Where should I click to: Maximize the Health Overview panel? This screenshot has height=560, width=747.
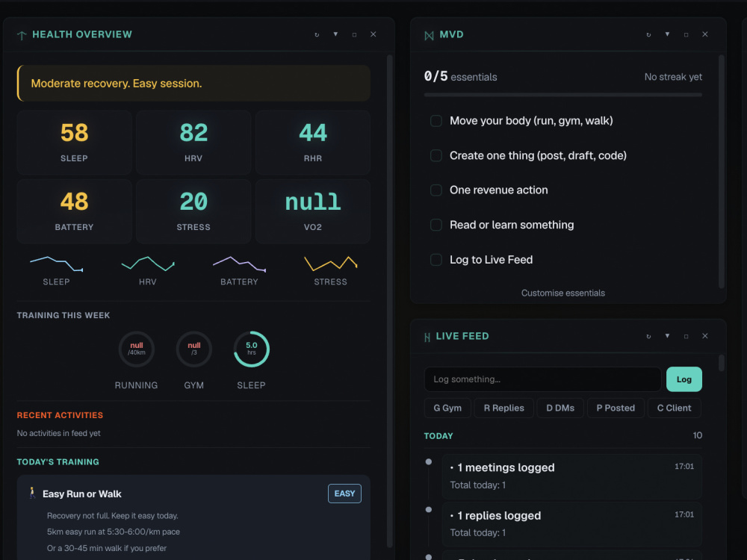pos(354,35)
